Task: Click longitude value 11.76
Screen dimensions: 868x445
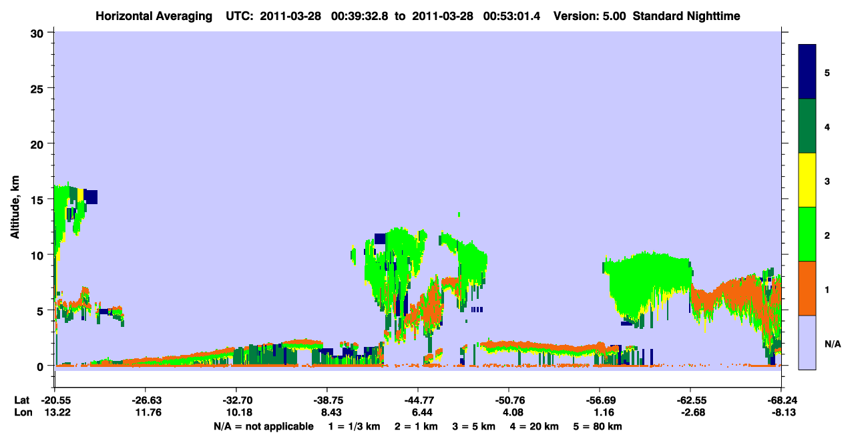Action: (x=146, y=412)
